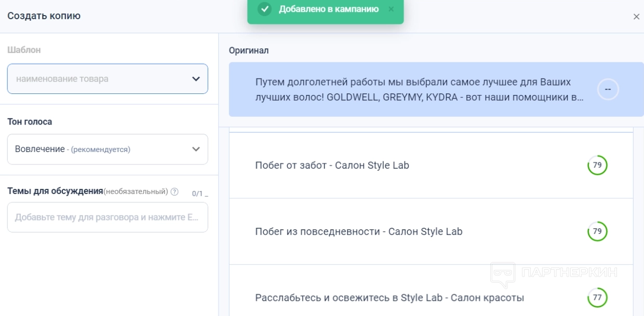Image resolution: width=644 pixels, height=316 pixels.
Task: Close the 'Создать копию' dialog
Action: coord(636,17)
